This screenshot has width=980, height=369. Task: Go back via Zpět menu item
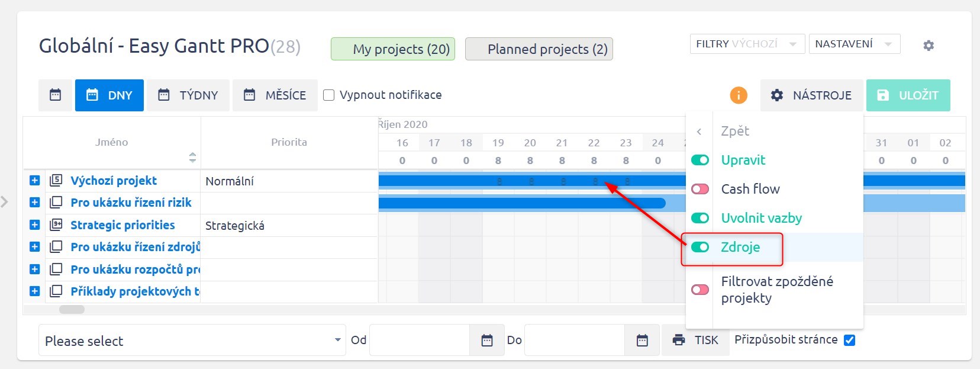tap(735, 131)
